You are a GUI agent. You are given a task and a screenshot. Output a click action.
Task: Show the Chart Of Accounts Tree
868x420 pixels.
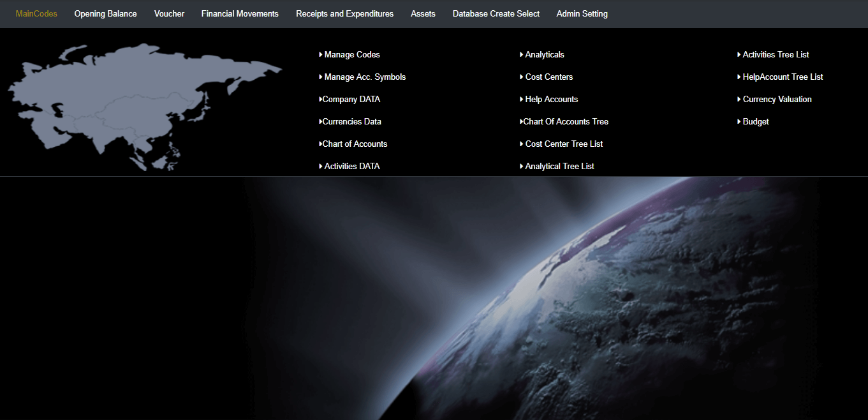tap(564, 122)
